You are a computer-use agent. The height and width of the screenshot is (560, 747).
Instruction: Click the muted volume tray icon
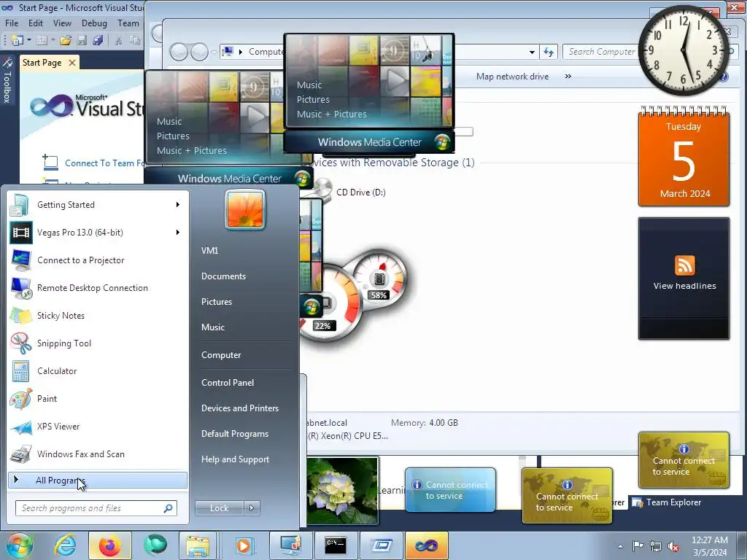(x=673, y=546)
